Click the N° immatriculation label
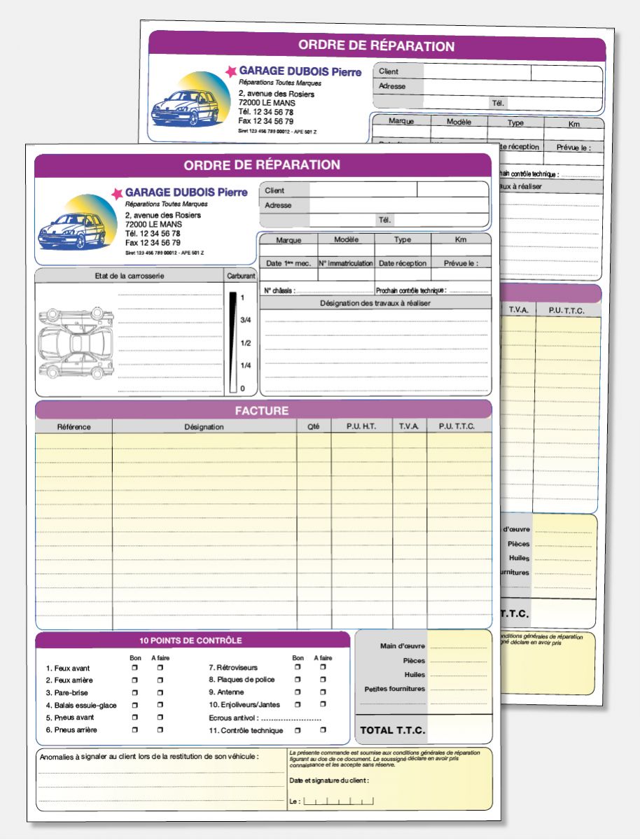640x840 pixels. coord(346,263)
